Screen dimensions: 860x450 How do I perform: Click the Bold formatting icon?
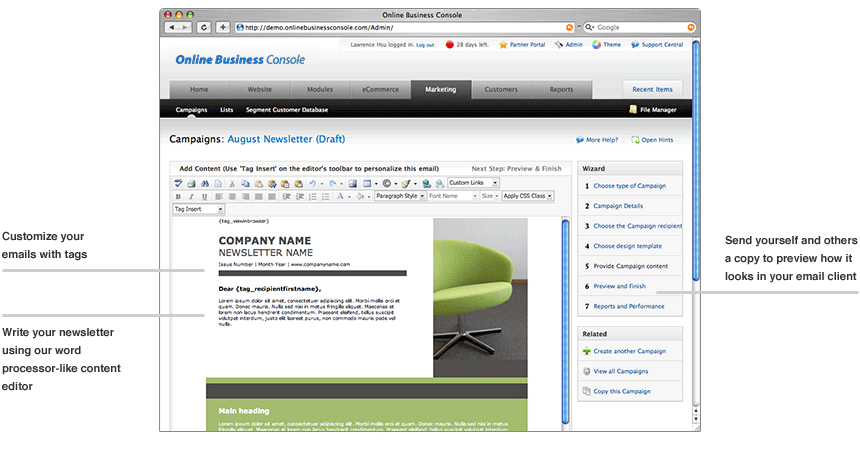(178, 197)
